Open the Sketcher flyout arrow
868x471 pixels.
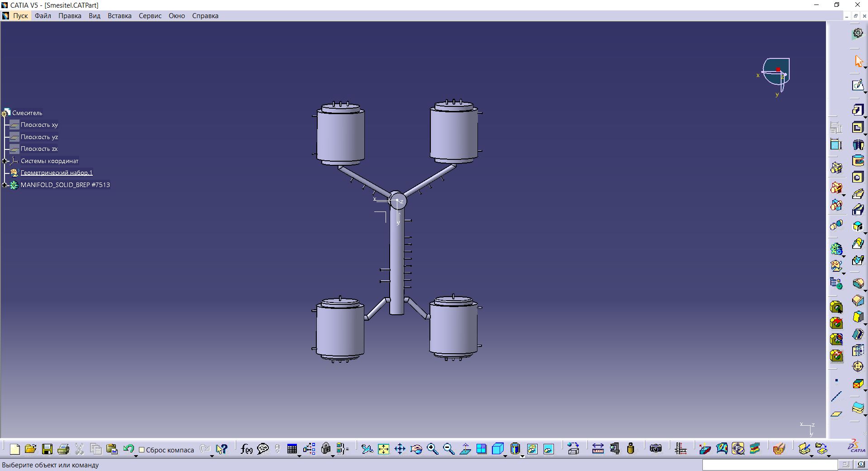(865, 92)
